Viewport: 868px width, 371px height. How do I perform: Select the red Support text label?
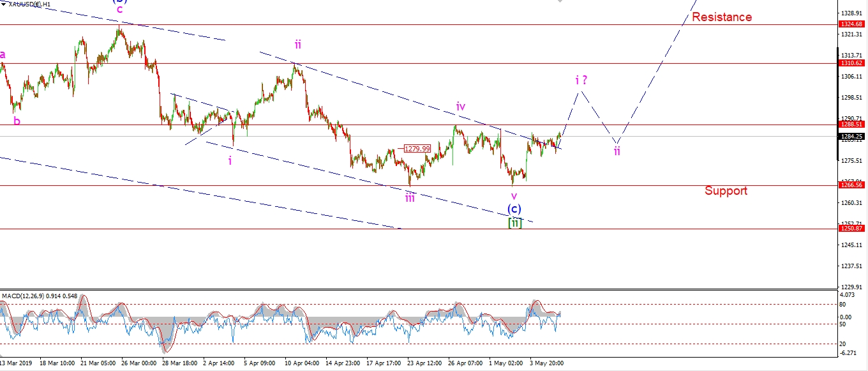click(726, 190)
